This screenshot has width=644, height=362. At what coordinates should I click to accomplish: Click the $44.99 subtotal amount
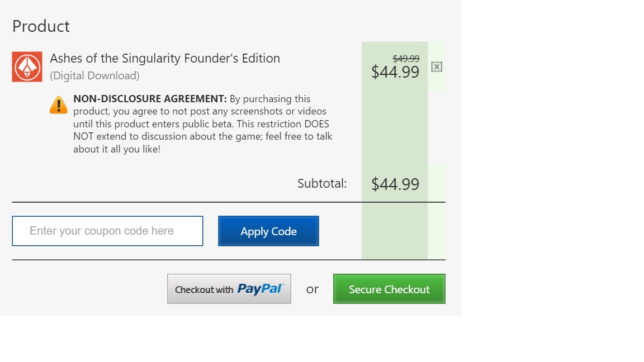395,184
